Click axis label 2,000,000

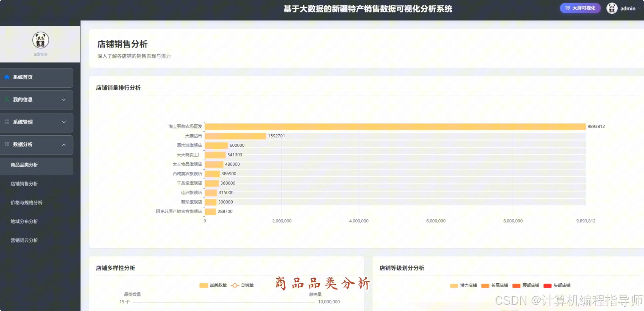[x=282, y=221]
